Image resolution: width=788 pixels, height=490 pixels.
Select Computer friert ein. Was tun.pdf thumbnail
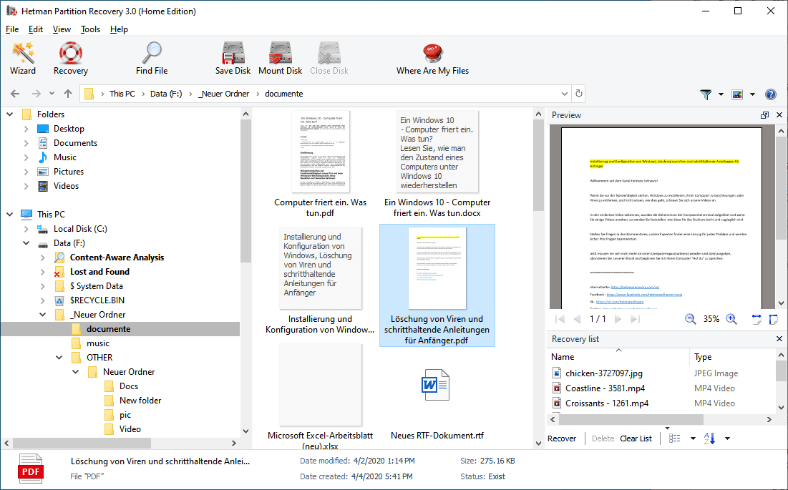320,152
